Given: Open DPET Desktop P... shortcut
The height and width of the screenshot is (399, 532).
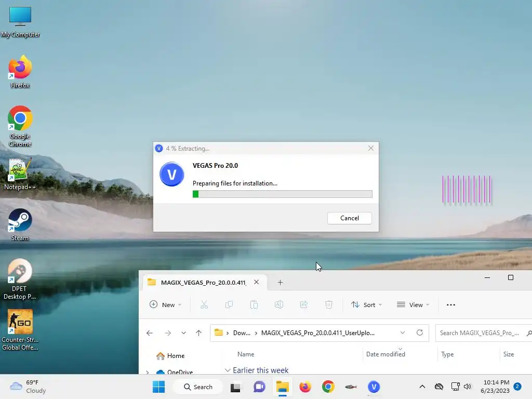Looking at the screenshot, I should pyautogui.click(x=20, y=279).
